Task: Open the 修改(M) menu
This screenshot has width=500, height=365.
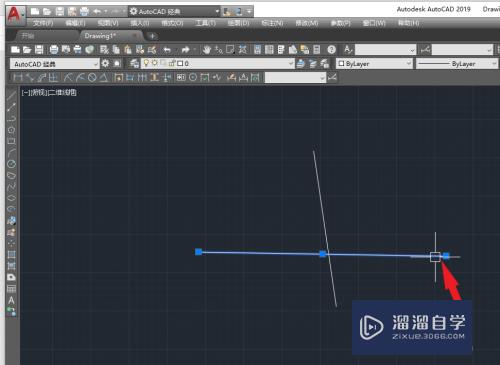Action: (x=307, y=23)
